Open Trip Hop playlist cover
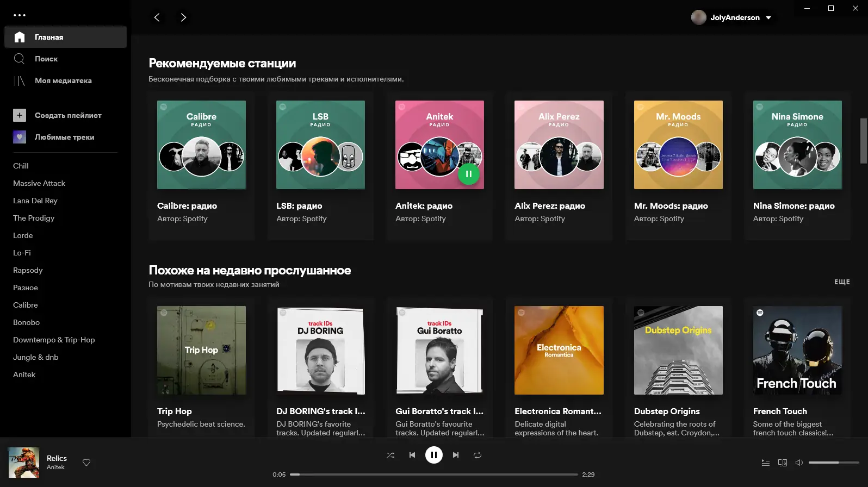The height and width of the screenshot is (487, 868). [201, 350]
